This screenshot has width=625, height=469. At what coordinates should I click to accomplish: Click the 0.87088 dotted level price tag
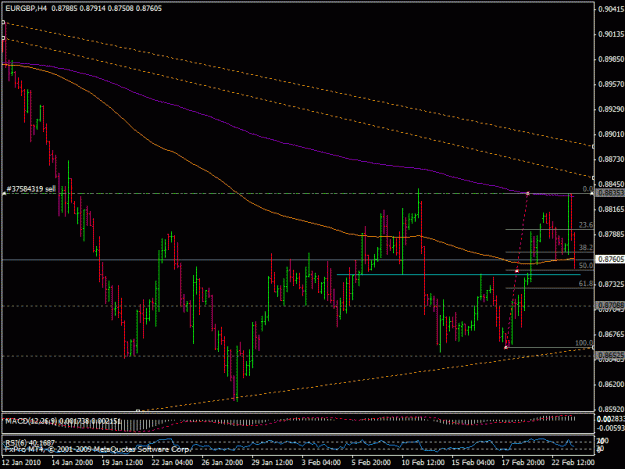(x=610, y=305)
